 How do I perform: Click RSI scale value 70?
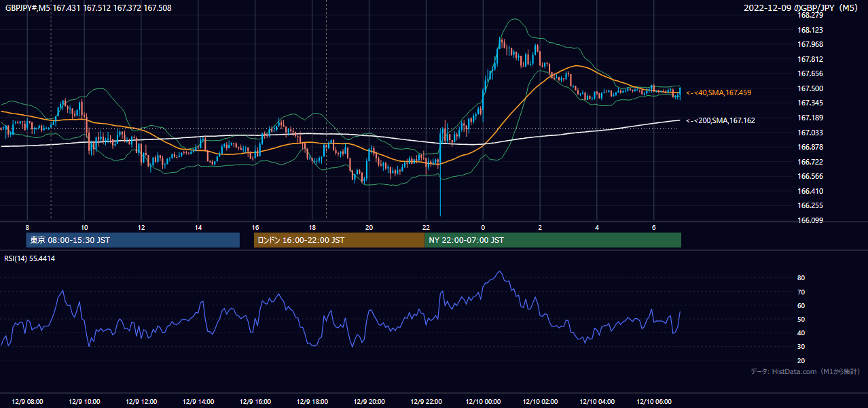point(801,292)
